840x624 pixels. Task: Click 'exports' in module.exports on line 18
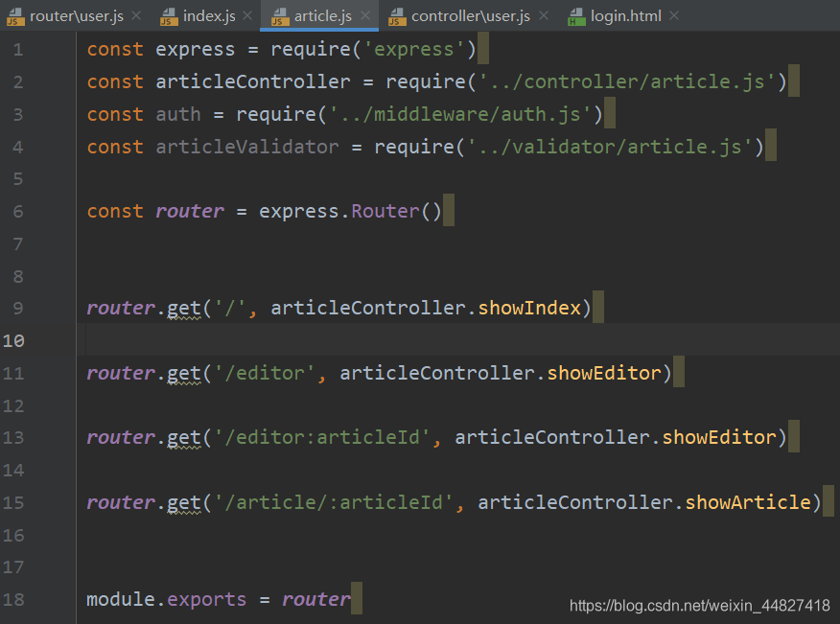click(x=207, y=599)
